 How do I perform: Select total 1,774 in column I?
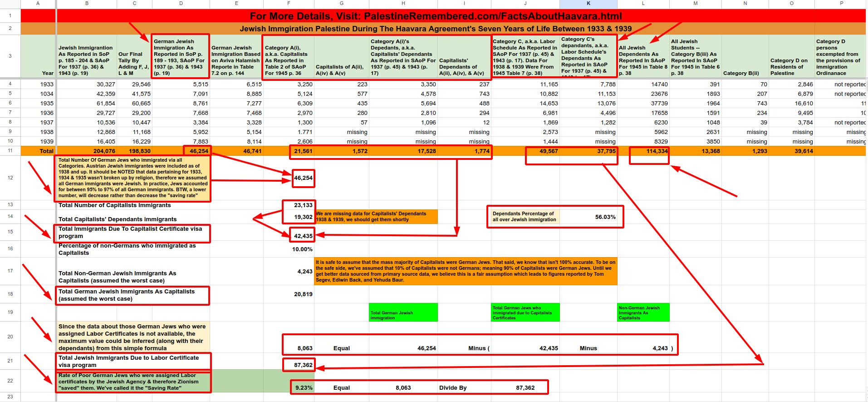point(464,151)
